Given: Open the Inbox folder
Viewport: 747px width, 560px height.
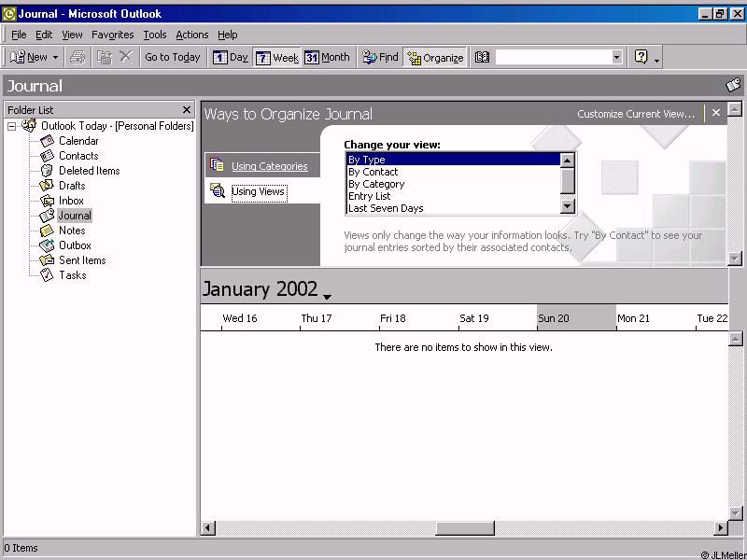Looking at the screenshot, I should (71, 201).
